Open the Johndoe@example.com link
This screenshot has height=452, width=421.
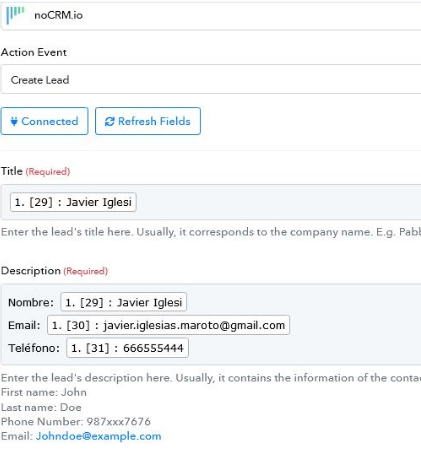pos(99,436)
